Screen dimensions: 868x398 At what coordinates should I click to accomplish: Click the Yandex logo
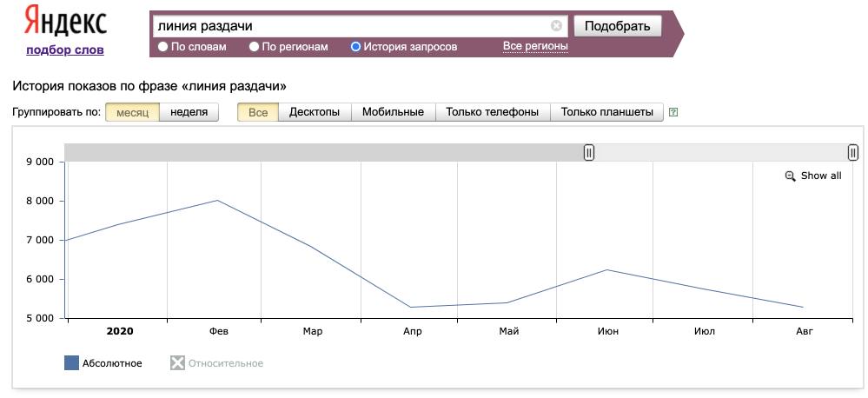click(65, 22)
